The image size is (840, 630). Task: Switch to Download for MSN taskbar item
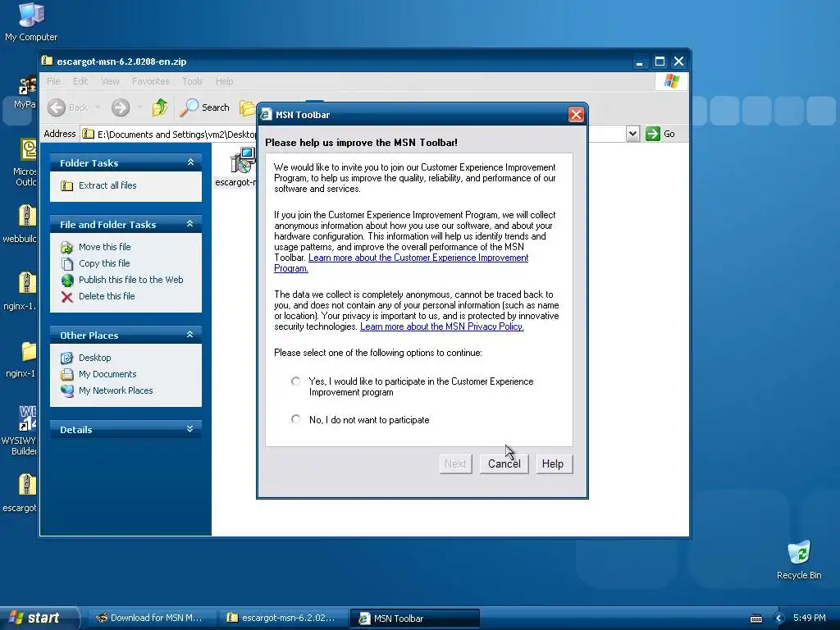point(151,619)
